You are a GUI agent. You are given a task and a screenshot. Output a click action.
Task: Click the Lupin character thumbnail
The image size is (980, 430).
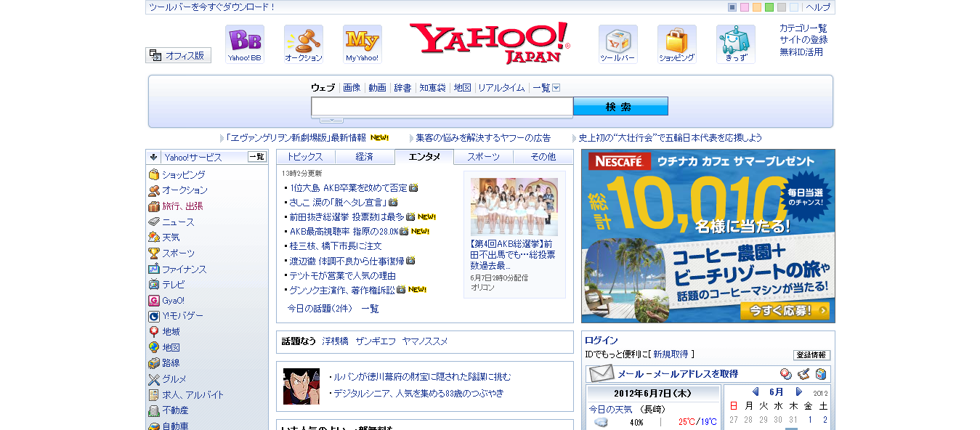[x=301, y=386]
